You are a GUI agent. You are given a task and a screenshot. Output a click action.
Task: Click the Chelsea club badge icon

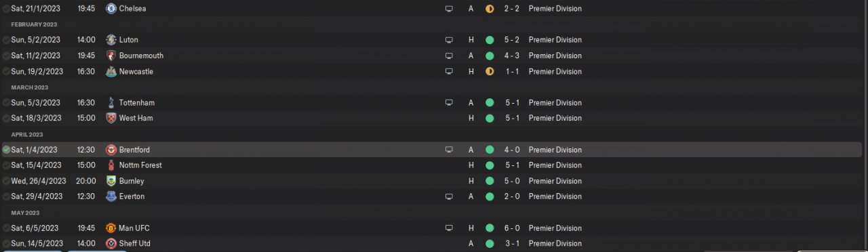[111, 9]
